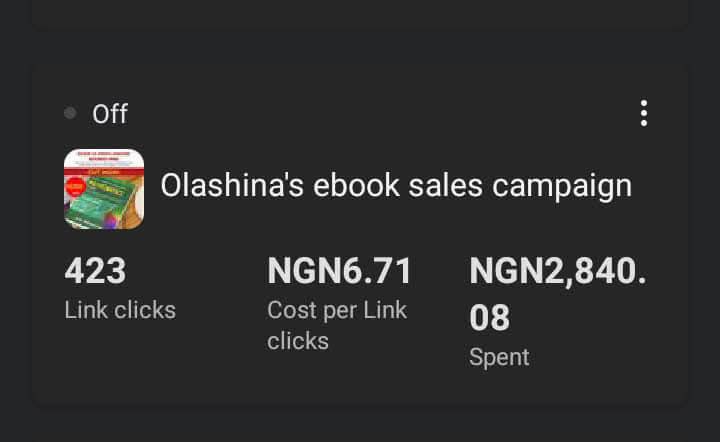This screenshot has height=442, width=720.
Task: Select the 423 link clicks figure
Action: 96,270
